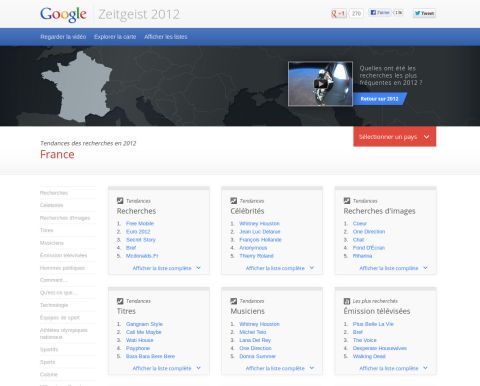
Task: Select Émission télévisées in the left sidebar
Action: [x=63, y=255]
